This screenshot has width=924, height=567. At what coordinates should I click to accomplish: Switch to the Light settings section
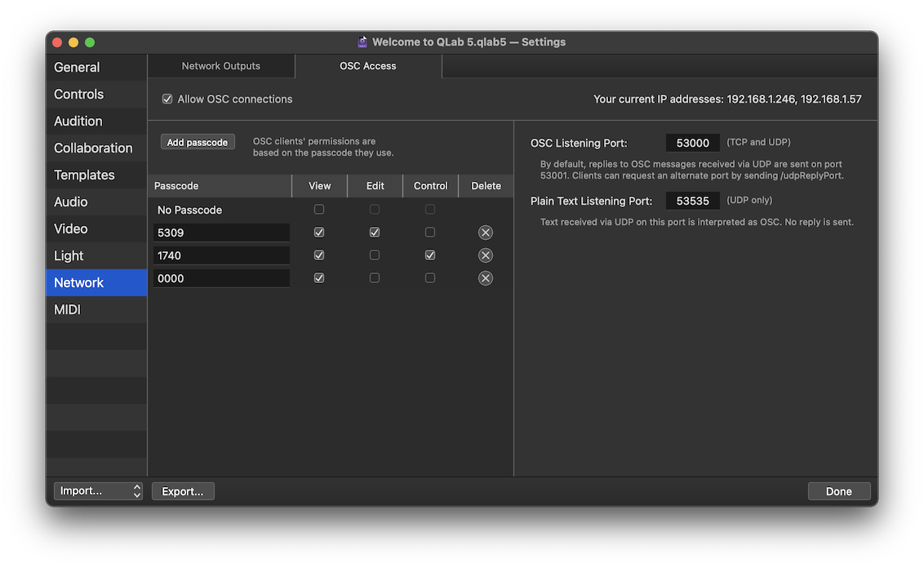[68, 255]
